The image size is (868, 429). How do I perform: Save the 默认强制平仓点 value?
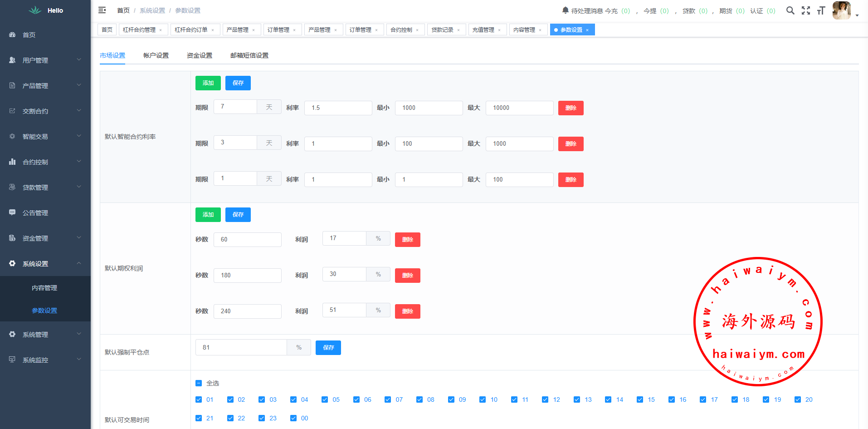[328, 348]
